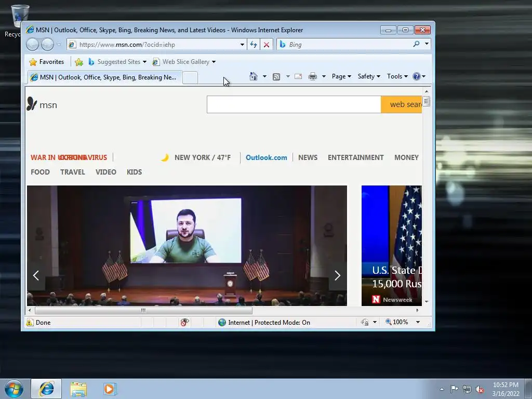Open the search provider dropdown arrow
This screenshot has width=532, height=399.
[427, 44]
